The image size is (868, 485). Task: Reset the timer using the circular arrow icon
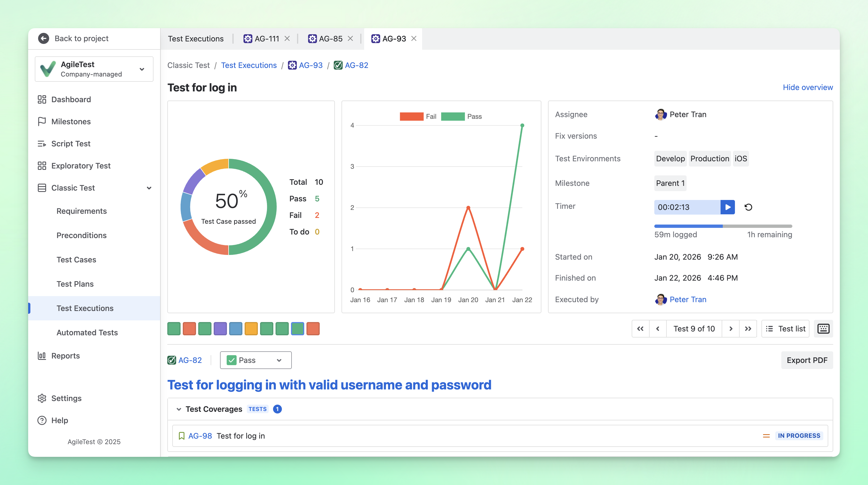tap(748, 207)
